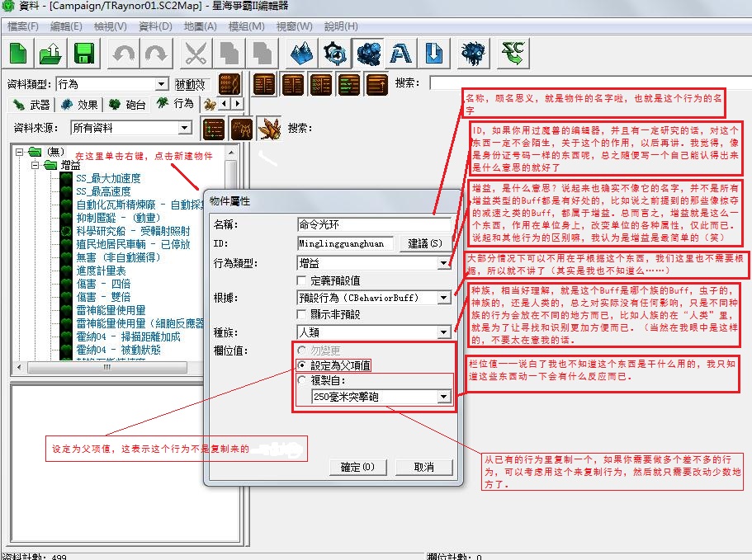Click the green-lined list view icon
752x560 pixels.
(x=348, y=84)
